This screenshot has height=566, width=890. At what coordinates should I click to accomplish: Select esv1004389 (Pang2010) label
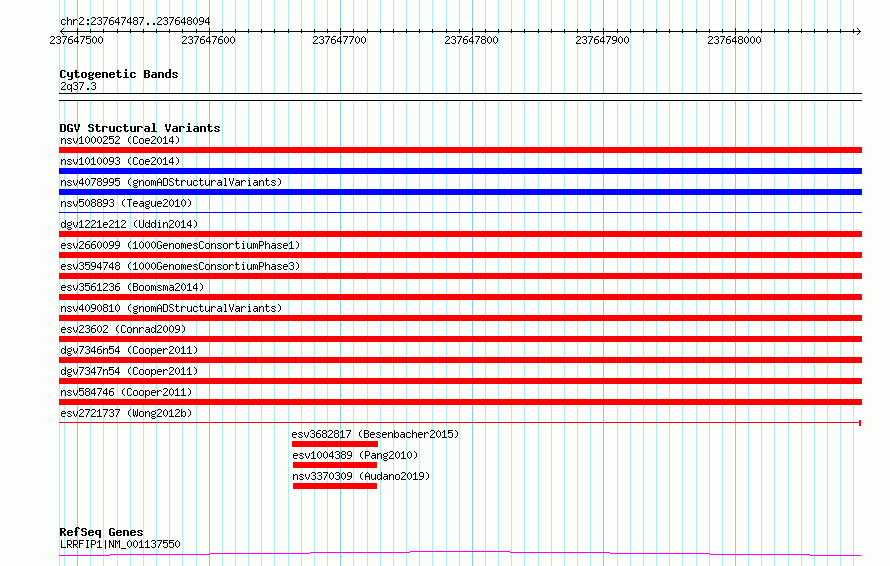355,455
